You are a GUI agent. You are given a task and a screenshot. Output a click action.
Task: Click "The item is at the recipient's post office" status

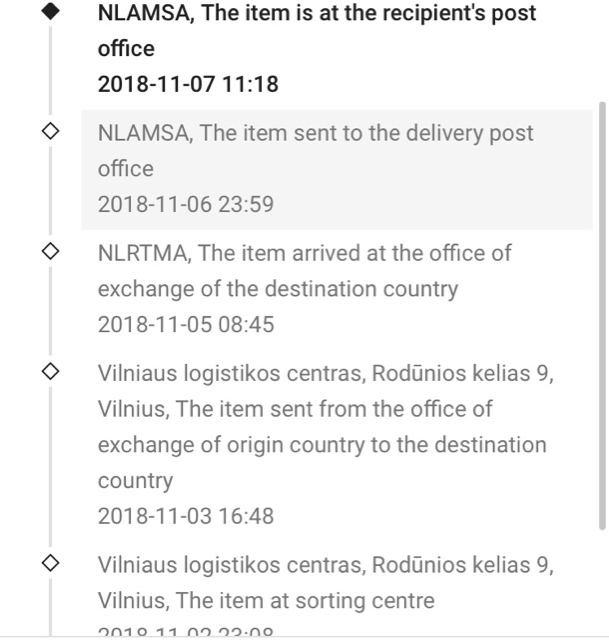[316, 30]
